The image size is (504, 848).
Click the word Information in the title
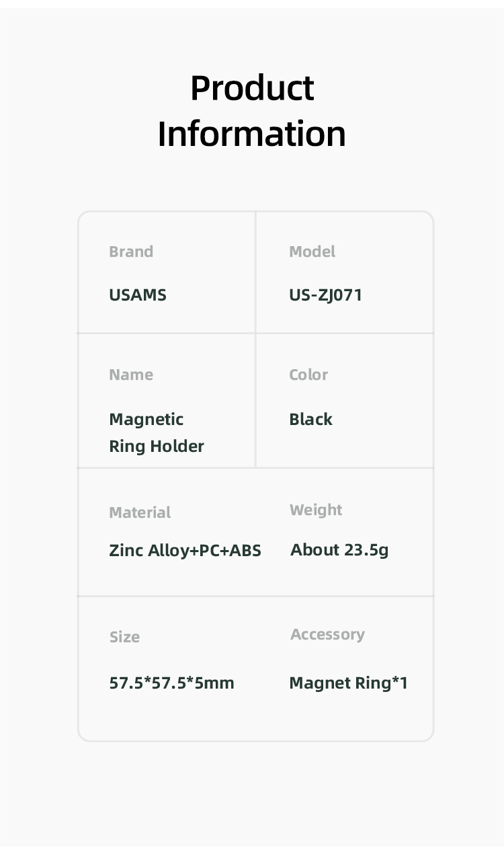point(252,133)
